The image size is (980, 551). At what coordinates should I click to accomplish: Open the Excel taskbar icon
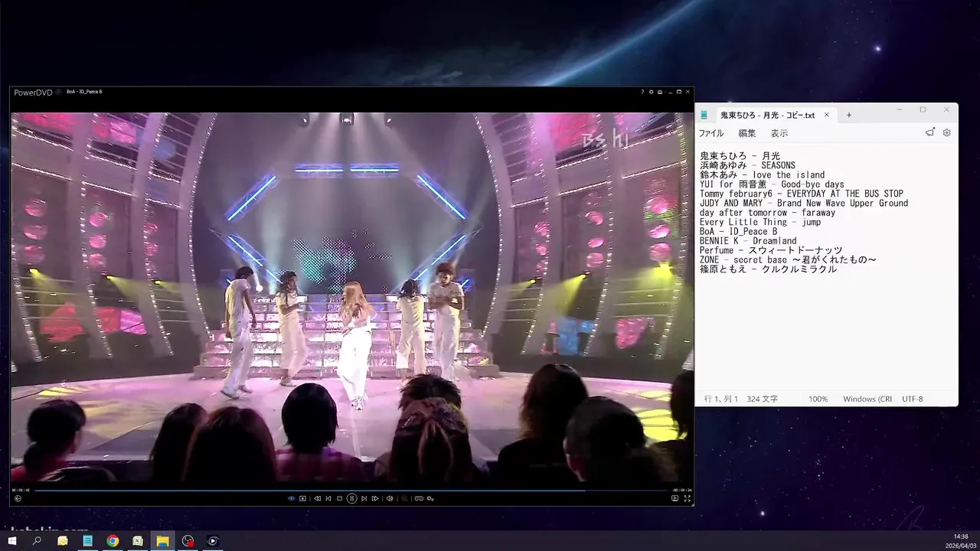pos(138,541)
